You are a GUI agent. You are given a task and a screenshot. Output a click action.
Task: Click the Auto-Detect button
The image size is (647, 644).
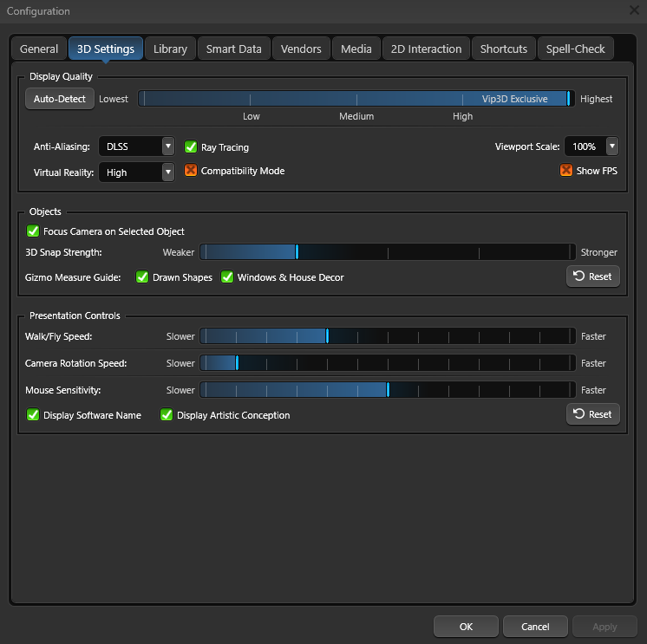click(60, 99)
